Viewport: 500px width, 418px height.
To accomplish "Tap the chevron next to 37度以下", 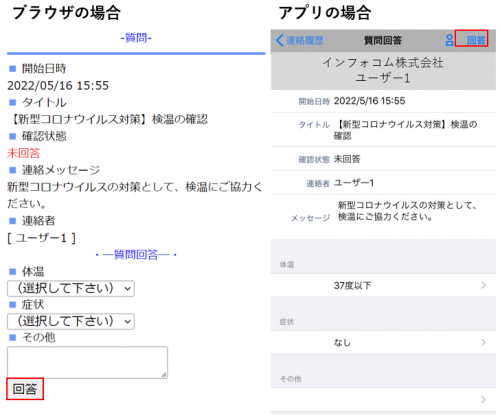I will [483, 285].
